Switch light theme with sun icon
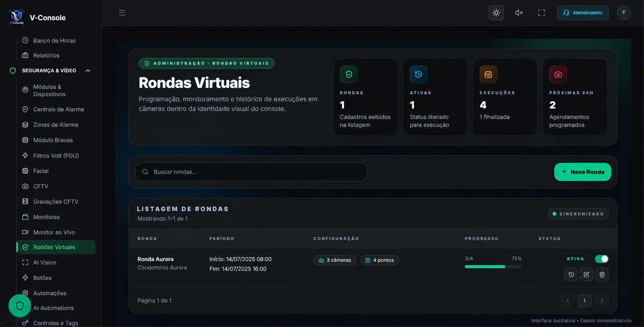 coord(496,13)
